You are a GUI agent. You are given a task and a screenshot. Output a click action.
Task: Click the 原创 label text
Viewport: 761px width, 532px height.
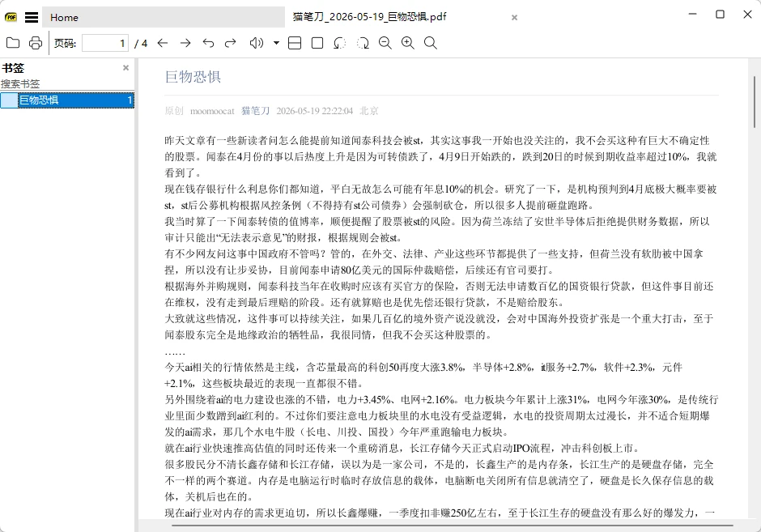[174, 111]
